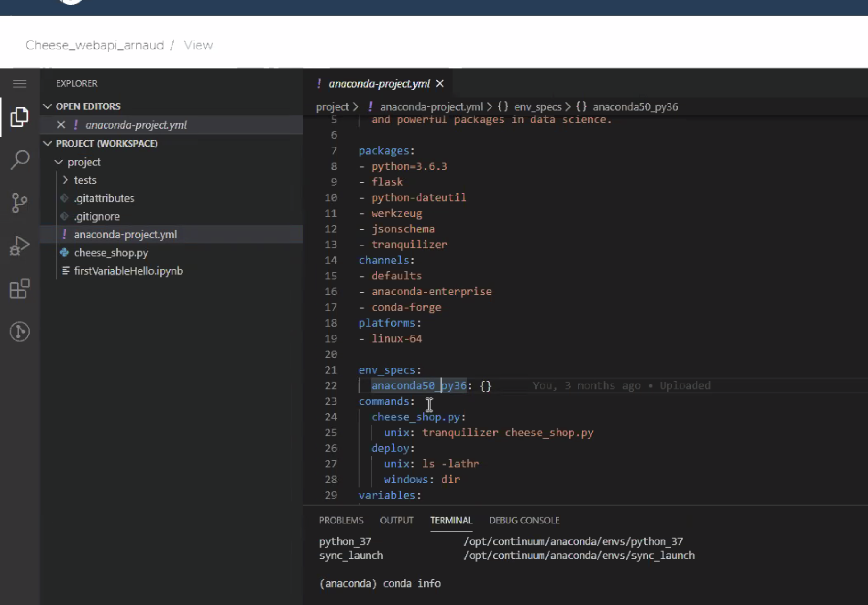Click the 'env_specs:' key on line 21
Screen dimensions: 868x605
click(x=390, y=370)
